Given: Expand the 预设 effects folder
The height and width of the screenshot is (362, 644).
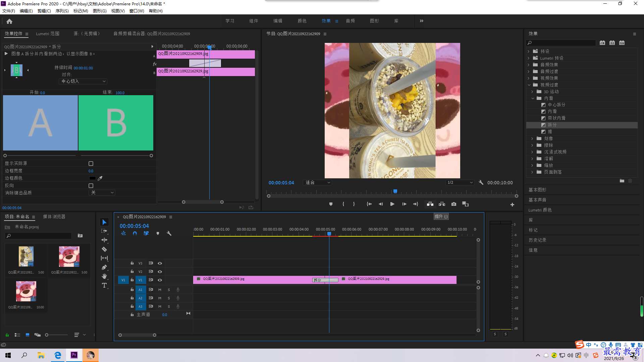Looking at the screenshot, I should coord(529,51).
